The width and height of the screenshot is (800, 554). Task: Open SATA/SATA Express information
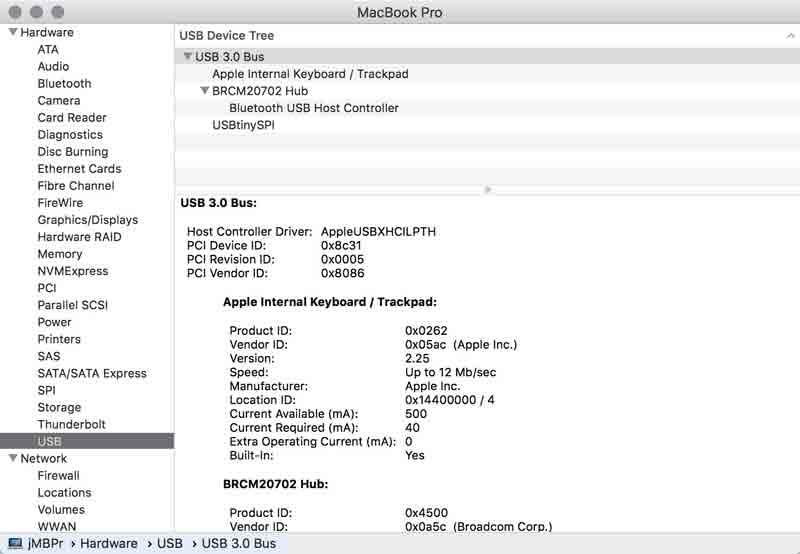coord(92,373)
